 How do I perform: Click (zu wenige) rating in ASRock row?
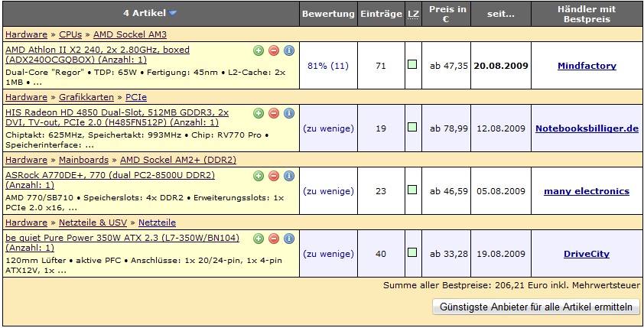[x=328, y=191]
